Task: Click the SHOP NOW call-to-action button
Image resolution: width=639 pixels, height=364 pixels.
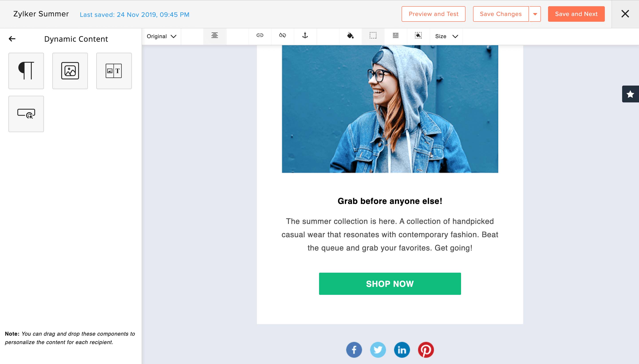Action: click(390, 284)
